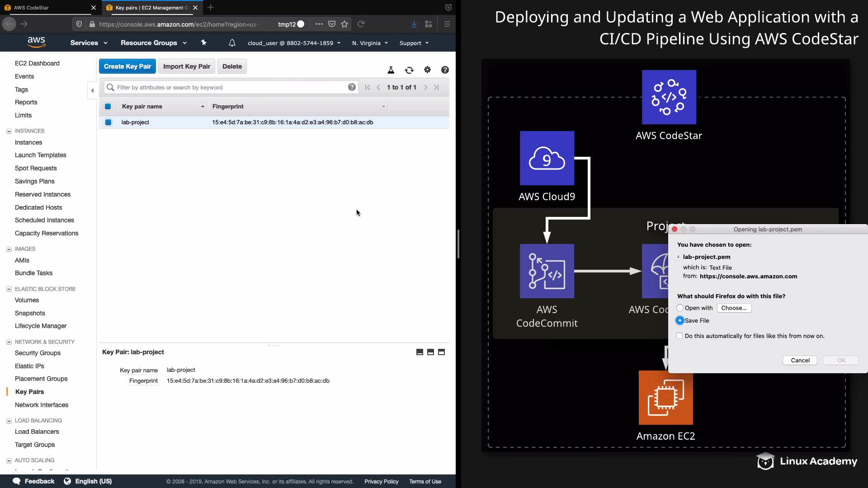Uncheck the lab-project row checkbox

(108, 122)
